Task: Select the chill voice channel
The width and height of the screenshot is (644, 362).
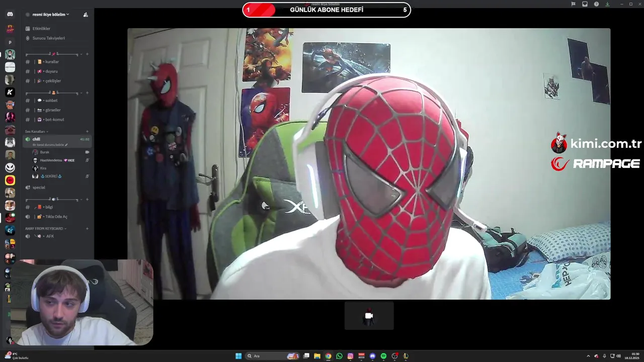Action: point(57,141)
